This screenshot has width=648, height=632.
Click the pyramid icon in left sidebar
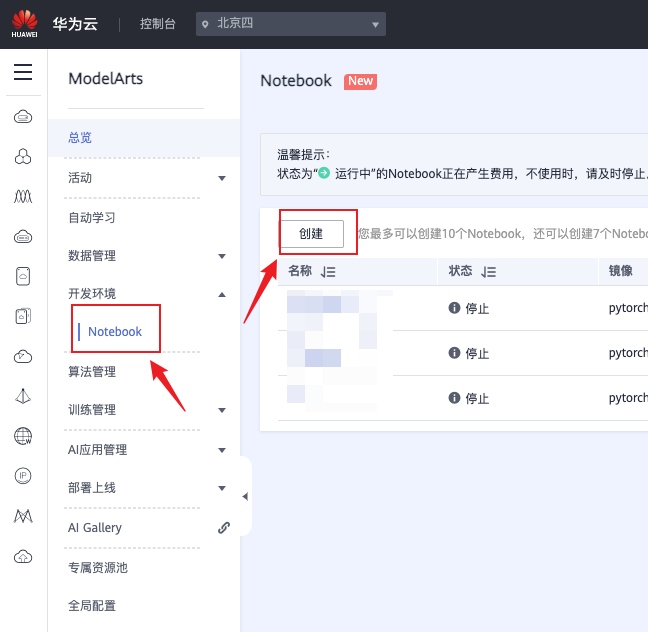23,396
